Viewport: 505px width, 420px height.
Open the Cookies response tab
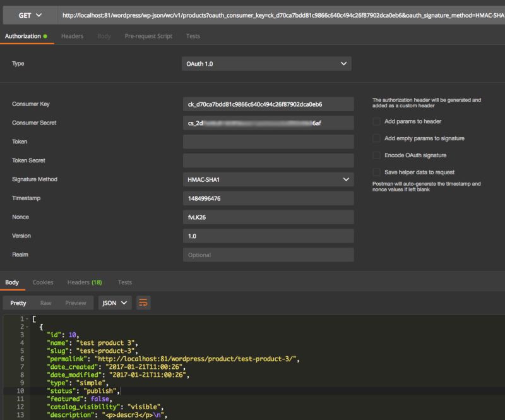(x=44, y=282)
